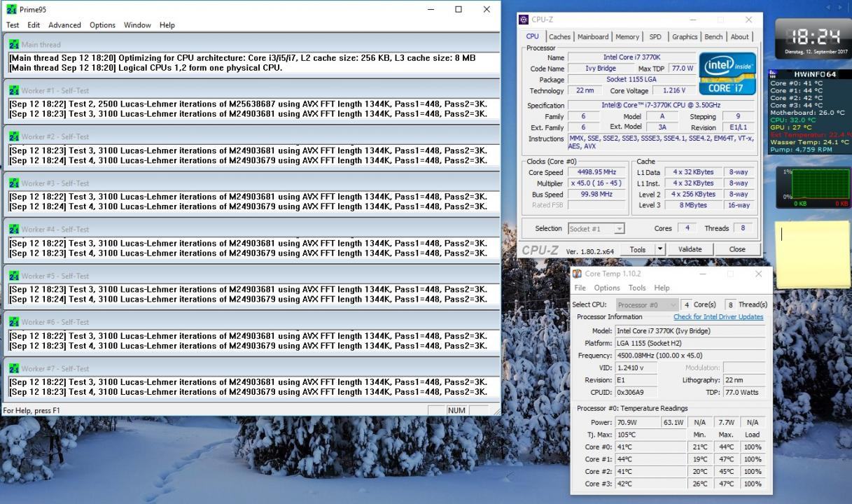Click the Tj. Max value 105°C
852x504 pixels.
(651, 435)
